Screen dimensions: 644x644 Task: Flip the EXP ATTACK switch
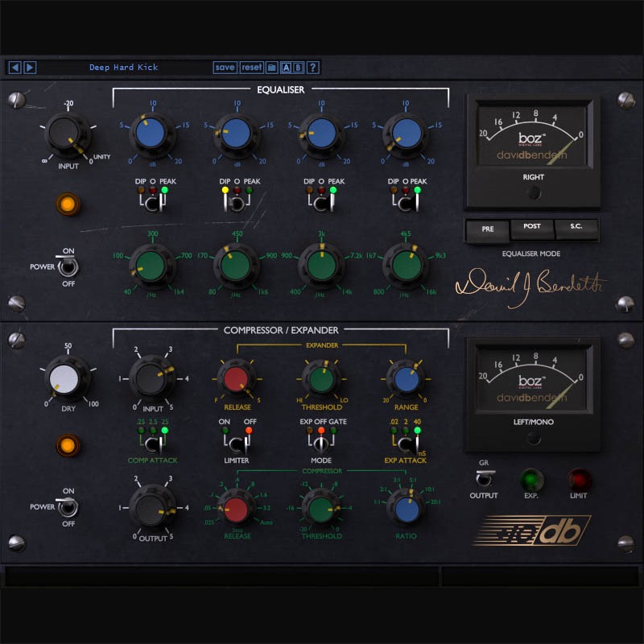click(x=406, y=444)
